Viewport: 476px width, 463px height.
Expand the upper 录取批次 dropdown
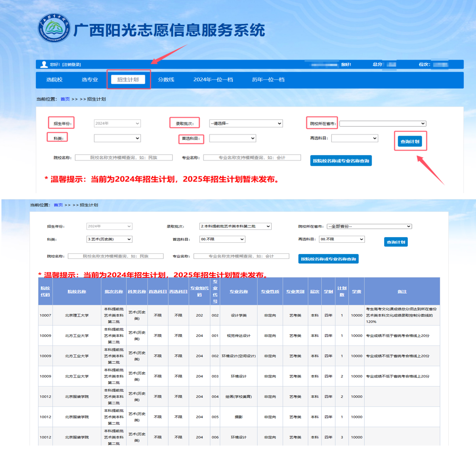point(246,124)
